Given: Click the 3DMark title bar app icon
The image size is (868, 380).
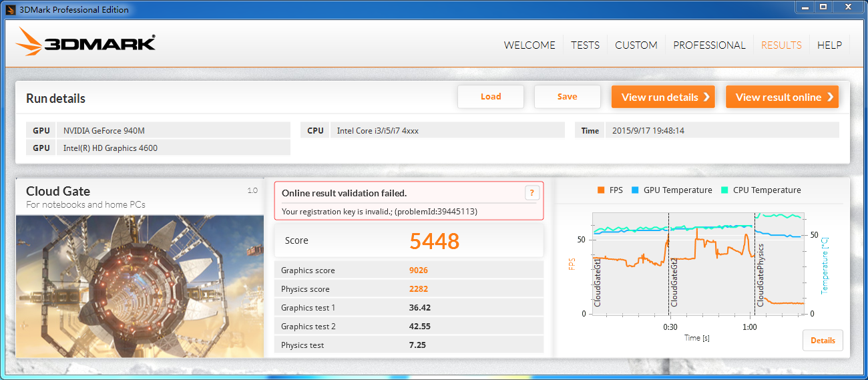Looking at the screenshot, I should [11, 10].
